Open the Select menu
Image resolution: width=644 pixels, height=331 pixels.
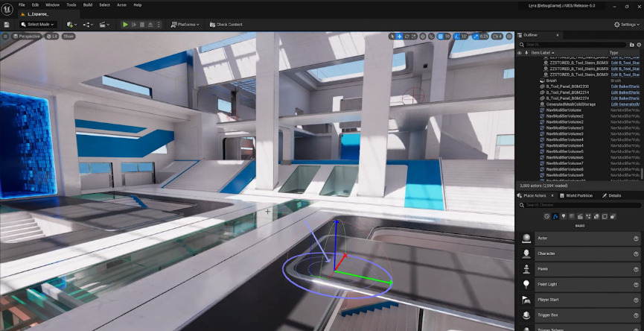(x=104, y=5)
